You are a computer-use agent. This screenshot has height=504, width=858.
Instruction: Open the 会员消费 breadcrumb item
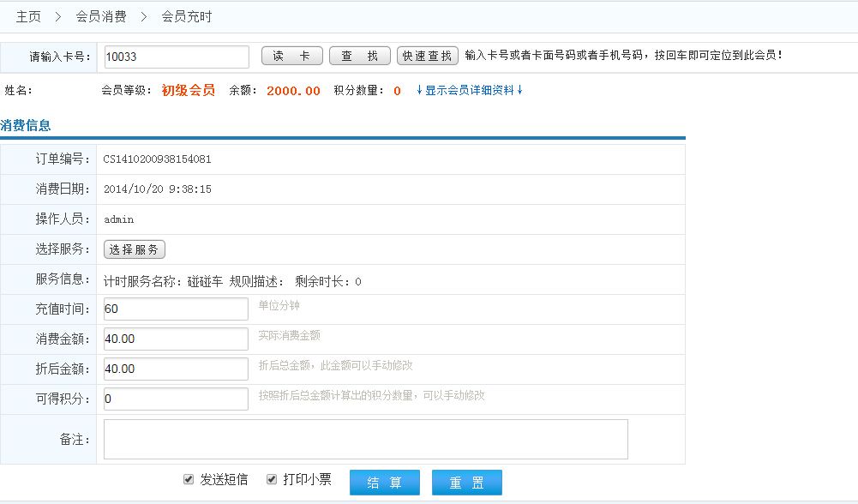click(100, 17)
